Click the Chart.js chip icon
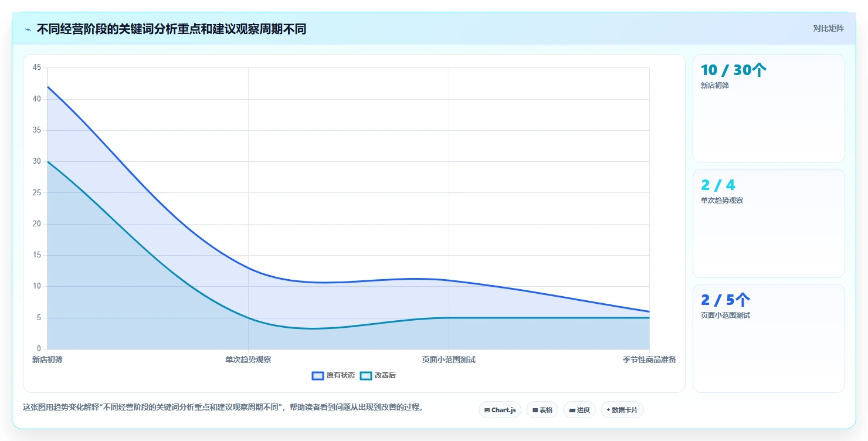The image size is (868, 441). pyautogui.click(x=487, y=410)
